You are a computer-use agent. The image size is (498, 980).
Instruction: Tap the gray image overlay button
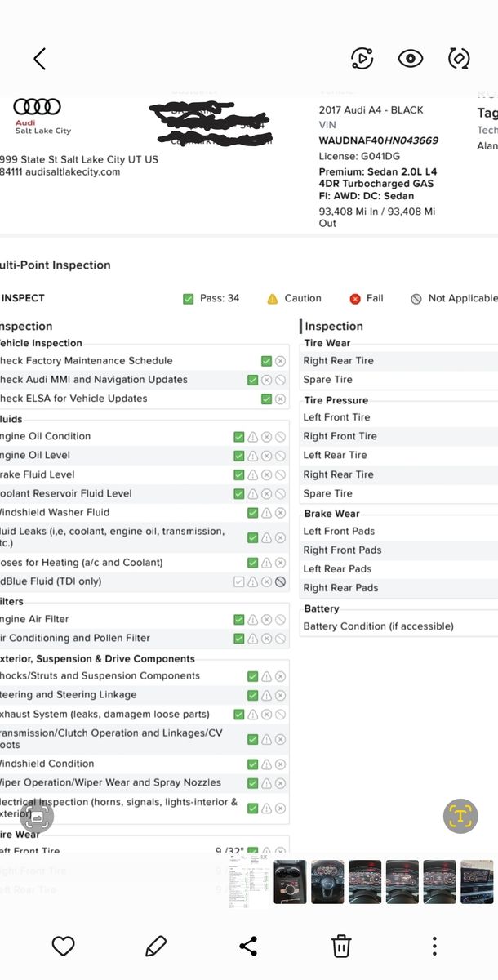pos(37,815)
